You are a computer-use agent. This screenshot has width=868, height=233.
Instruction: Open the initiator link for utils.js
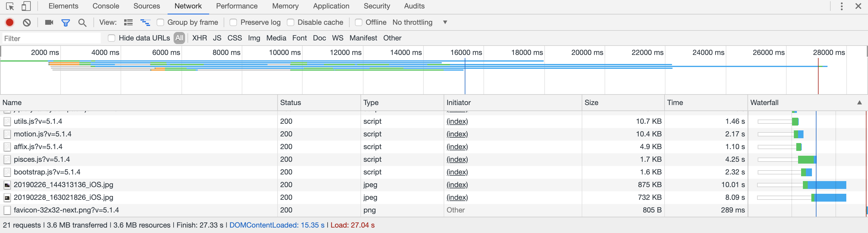coord(457,121)
